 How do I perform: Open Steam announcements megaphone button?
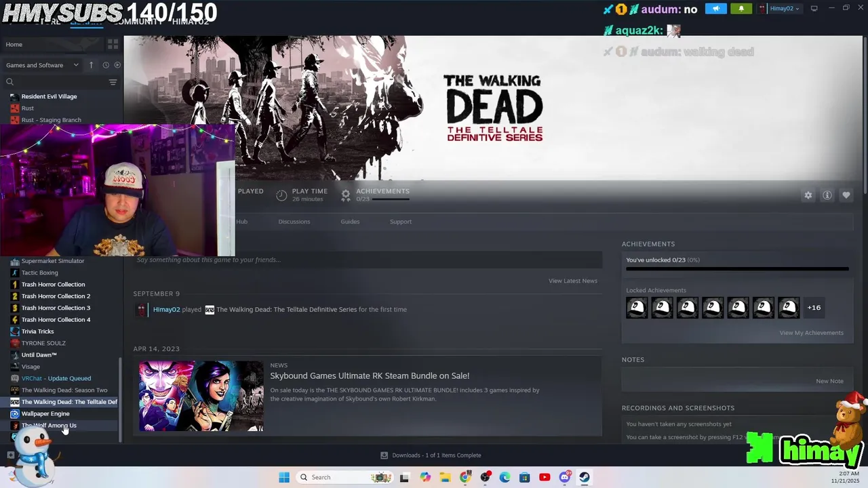[715, 9]
